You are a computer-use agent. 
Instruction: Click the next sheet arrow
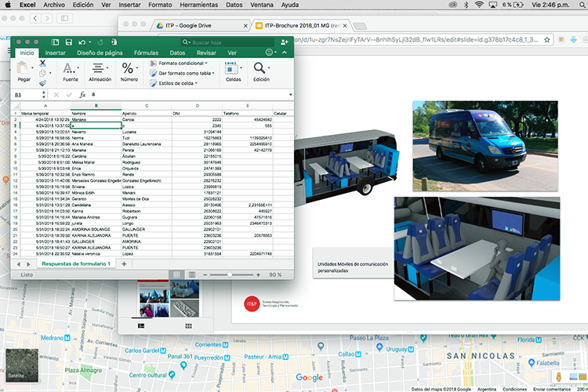click(x=28, y=264)
